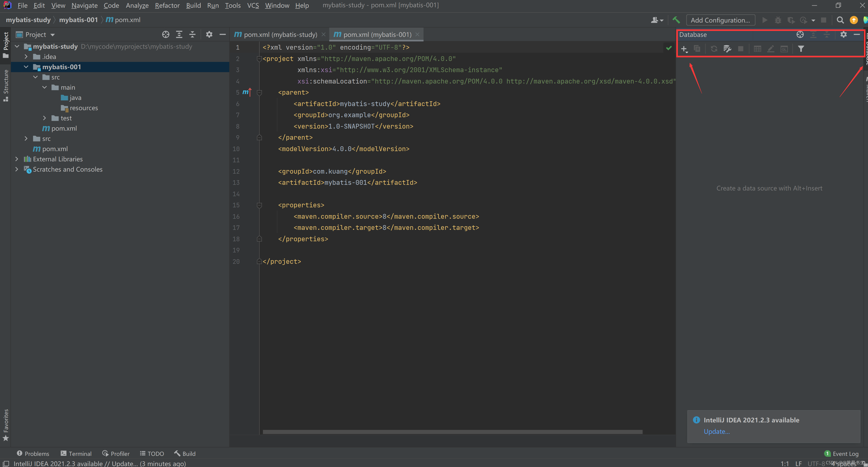Image resolution: width=868 pixels, height=467 pixels.
Task: Click table editor icon in Database toolbar
Action: pyautogui.click(x=758, y=49)
